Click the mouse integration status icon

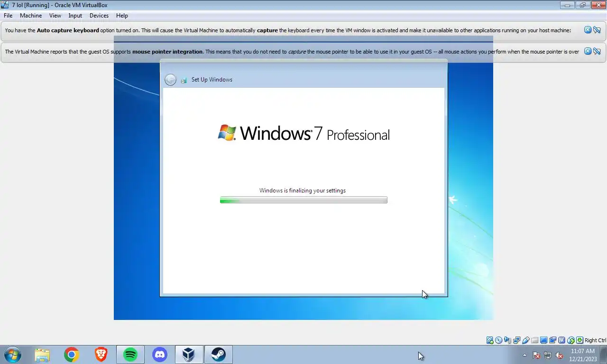click(571, 340)
